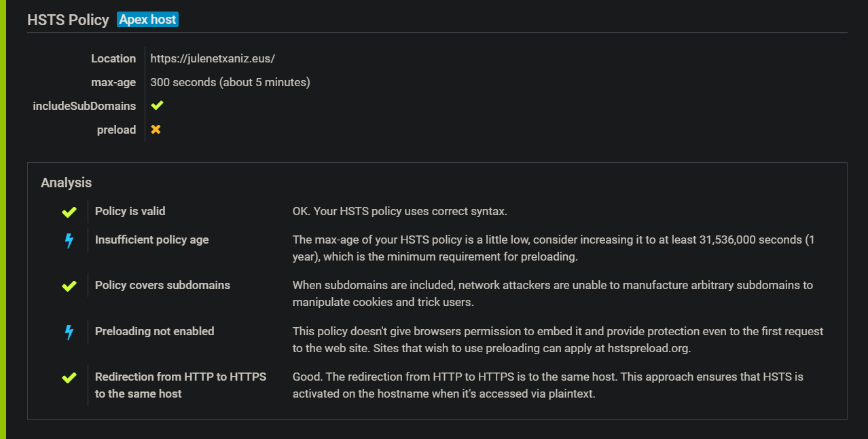Click the HSTS Policy heading
Viewport: 868px width, 439px height.
tap(68, 20)
